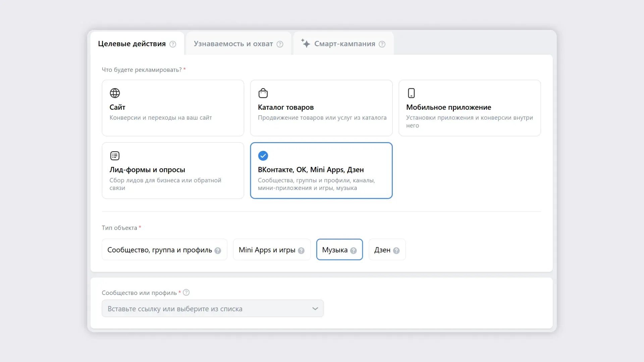Click blue checkmark on ВКонтакте, ОК card
644x362 pixels.
(263, 156)
